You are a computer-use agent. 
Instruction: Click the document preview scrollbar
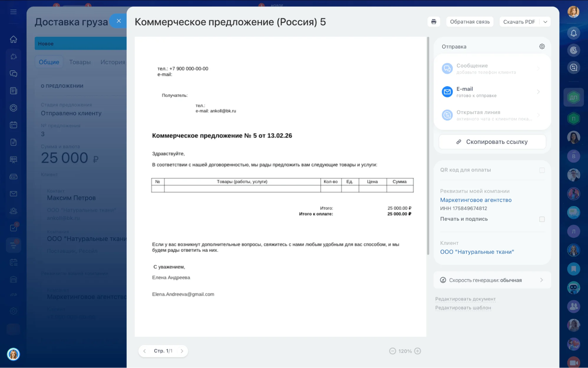pyautogui.click(x=428, y=146)
